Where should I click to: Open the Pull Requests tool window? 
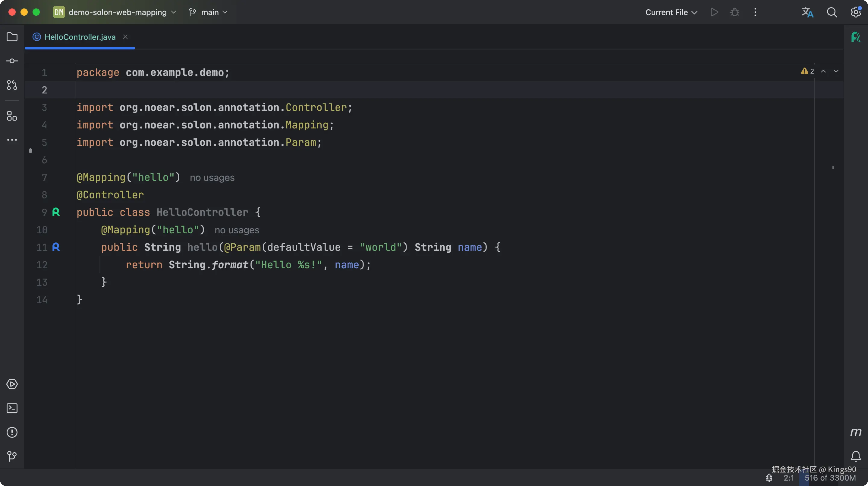click(12, 85)
